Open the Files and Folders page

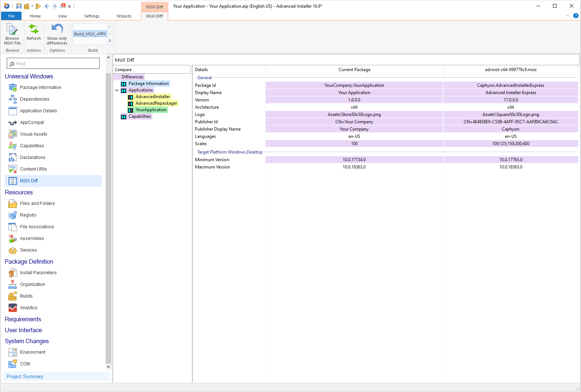(37, 203)
